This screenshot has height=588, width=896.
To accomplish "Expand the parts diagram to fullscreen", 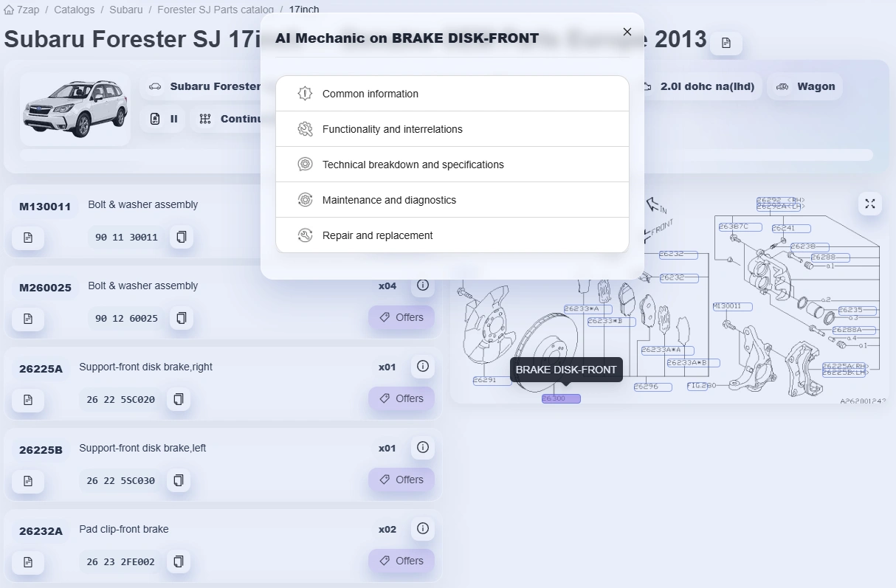I will (x=870, y=204).
